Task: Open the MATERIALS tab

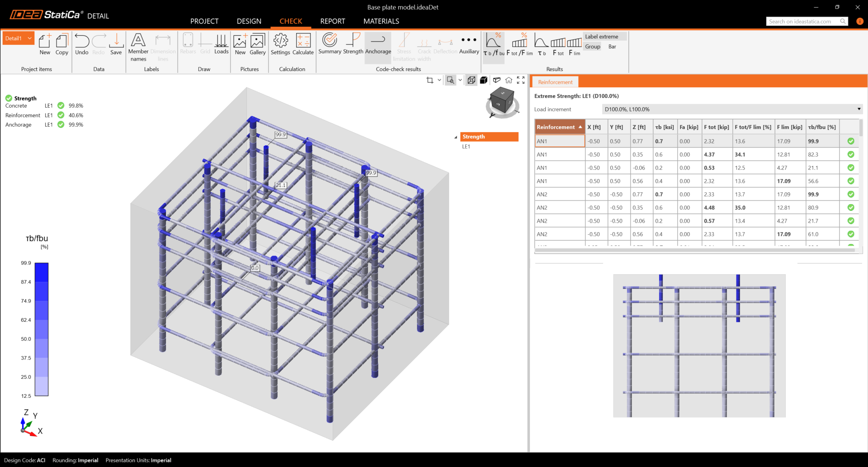Action: [381, 21]
